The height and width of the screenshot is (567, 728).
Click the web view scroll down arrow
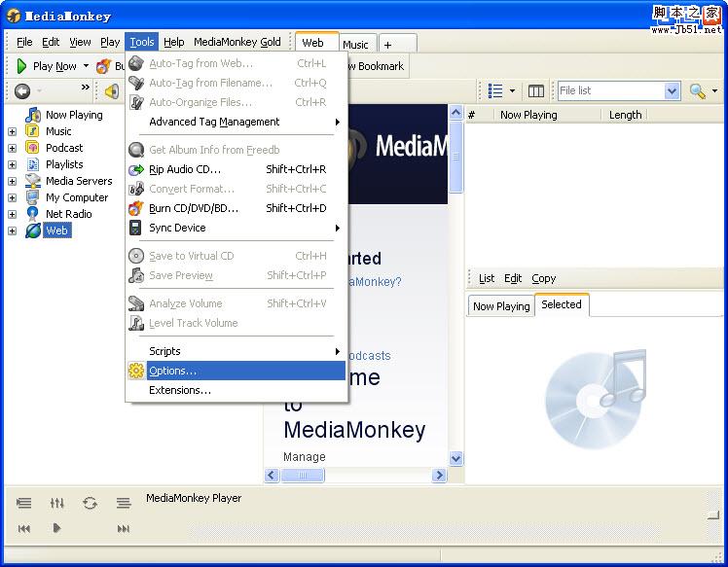tap(455, 459)
